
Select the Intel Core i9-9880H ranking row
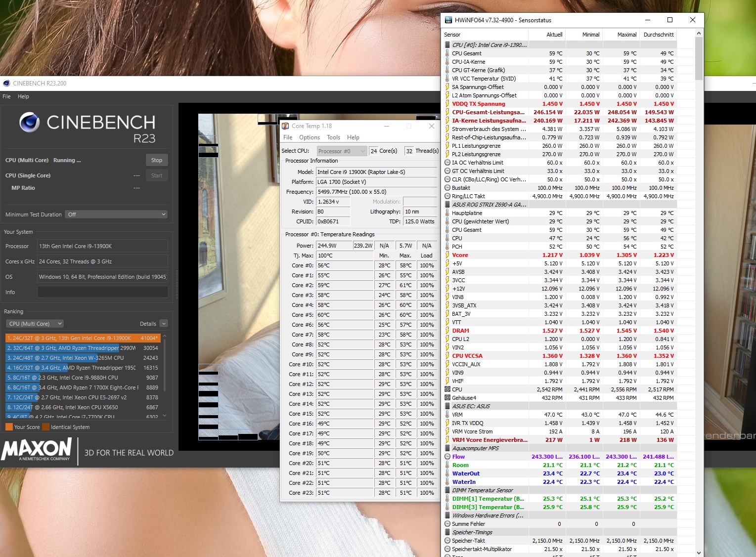83,378
